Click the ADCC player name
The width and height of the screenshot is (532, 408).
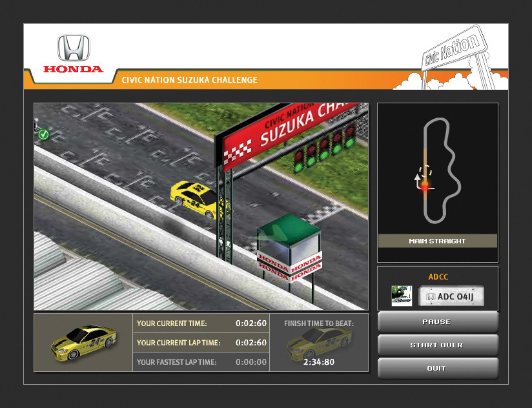point(438,277)
